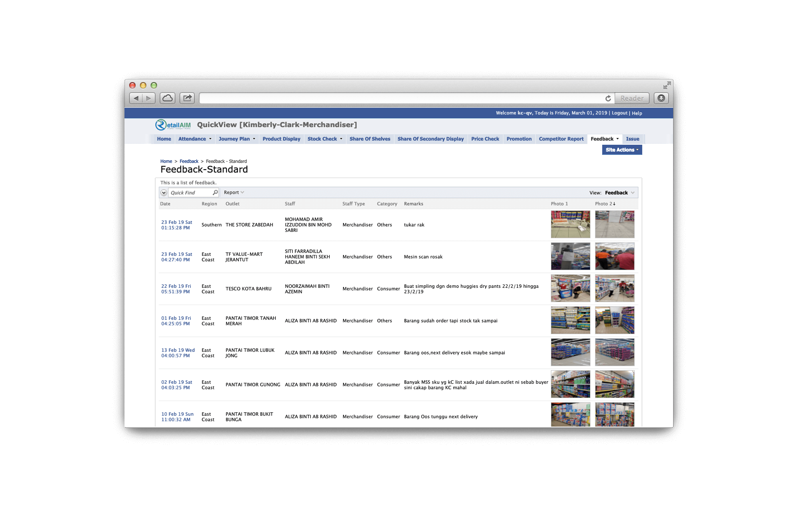
Task: Reload the page with refresh icon
Action: [x=608, y=98]
